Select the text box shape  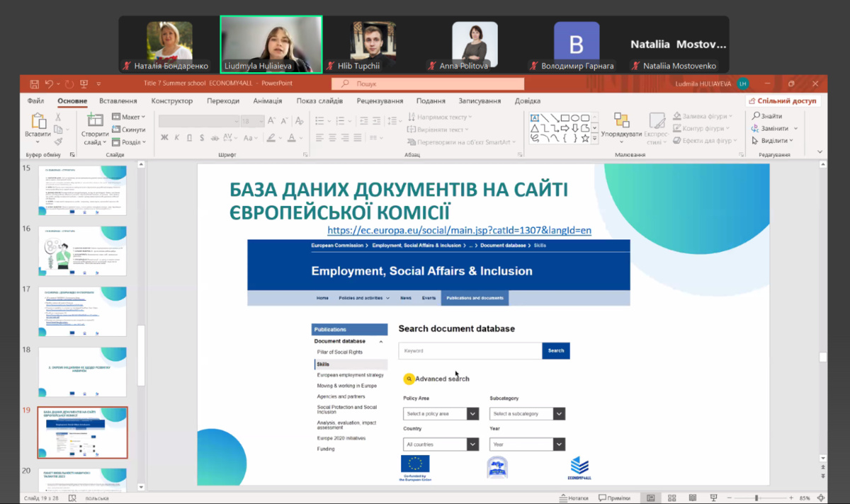coord(535,118)
